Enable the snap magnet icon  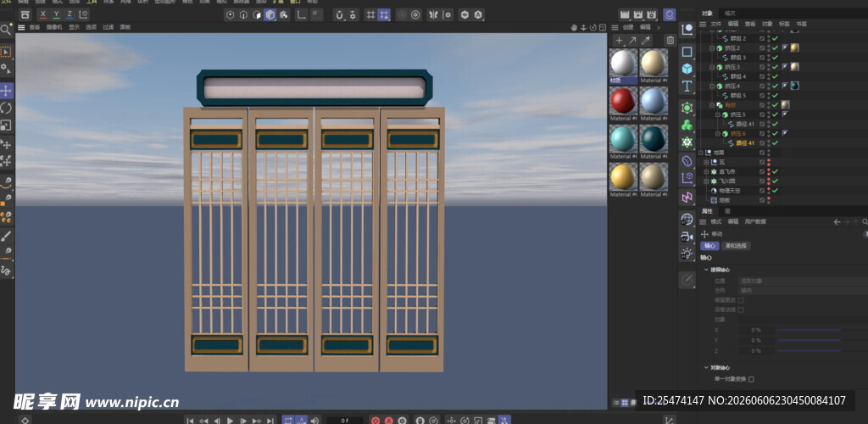[339, 15]
